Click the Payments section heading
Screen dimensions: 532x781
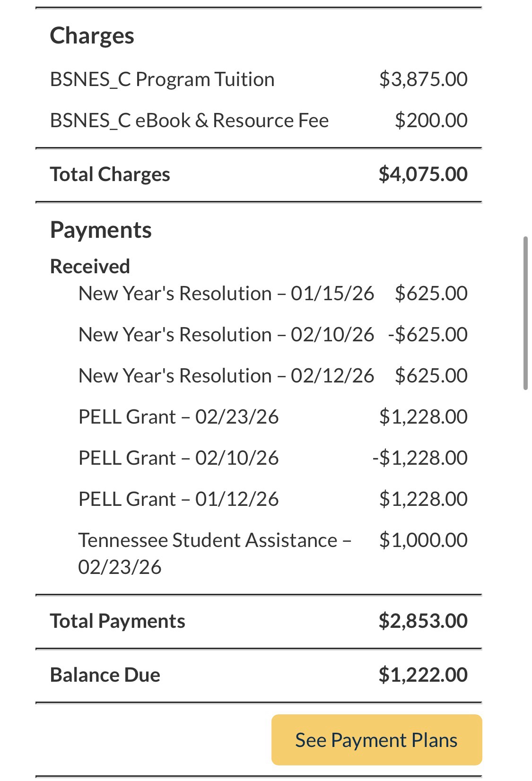coord(101,230)
